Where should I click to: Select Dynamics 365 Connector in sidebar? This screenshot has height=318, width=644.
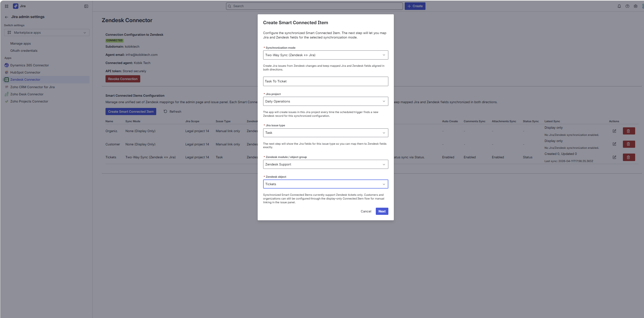click(30, 65)
